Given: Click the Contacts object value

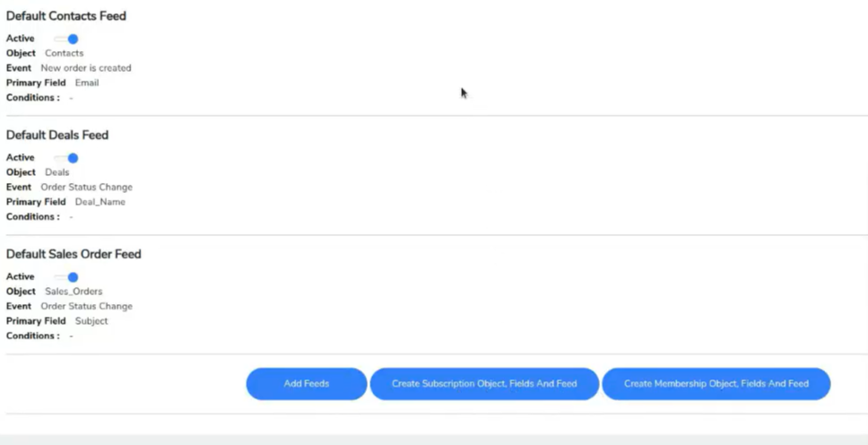Looking at the screenshot, I should click(64, 54).
